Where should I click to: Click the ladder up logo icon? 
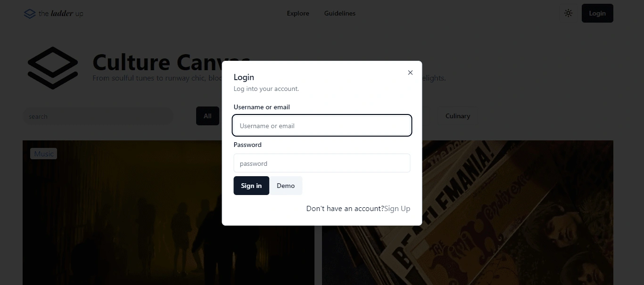[x=30, y=14]
